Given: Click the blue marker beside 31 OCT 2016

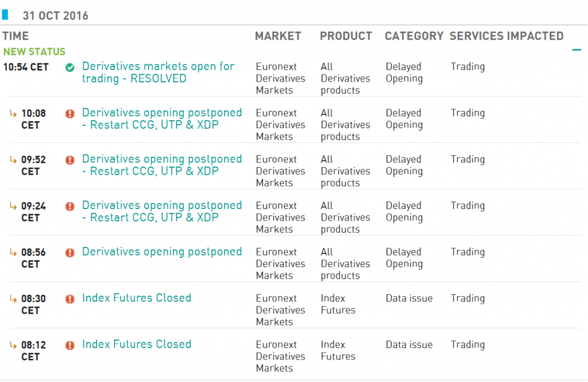Looking at the screenshot, I should (x=5, y=14).
